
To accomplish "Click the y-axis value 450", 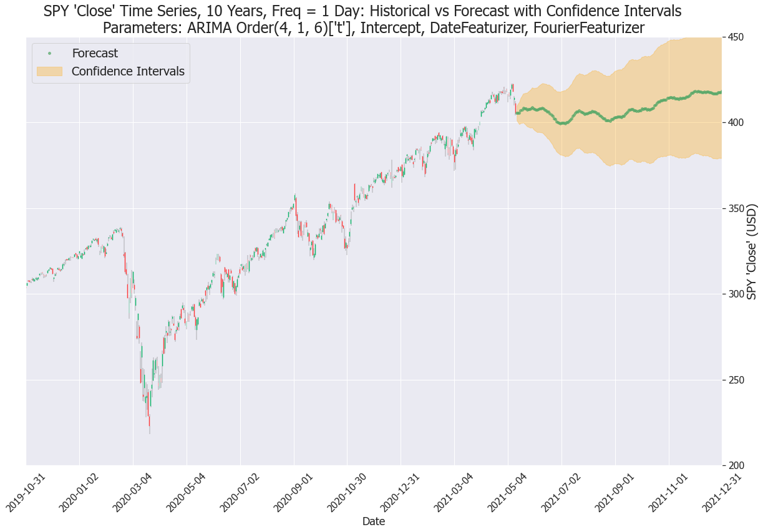I will pos(736,37).
